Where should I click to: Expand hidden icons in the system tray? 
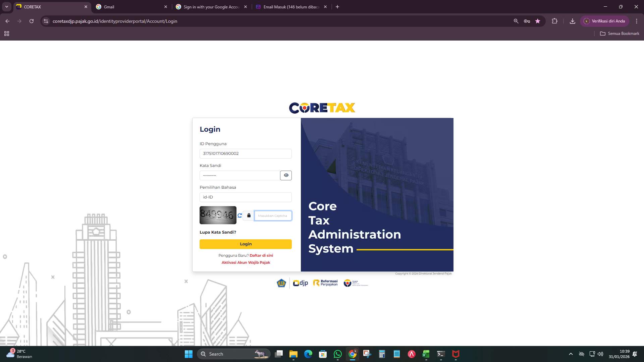(571, 354)
